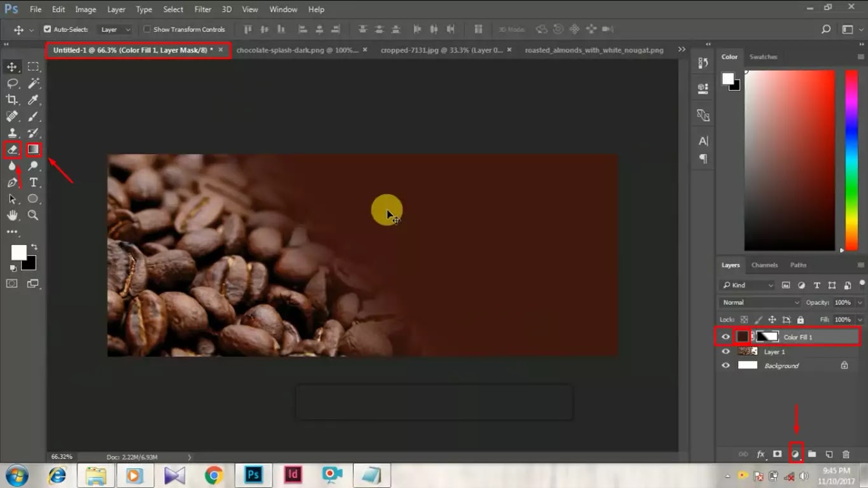
Task: Choose the Spot Healing Brush tool
Action: tap(12, 116)
